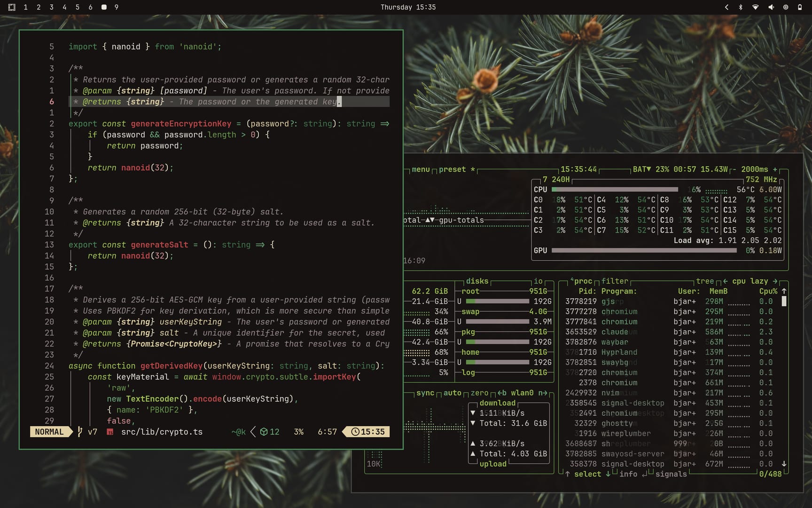Select the ghostty process row
The width and height of the screenshot is (812, 508).
point(617,423)
